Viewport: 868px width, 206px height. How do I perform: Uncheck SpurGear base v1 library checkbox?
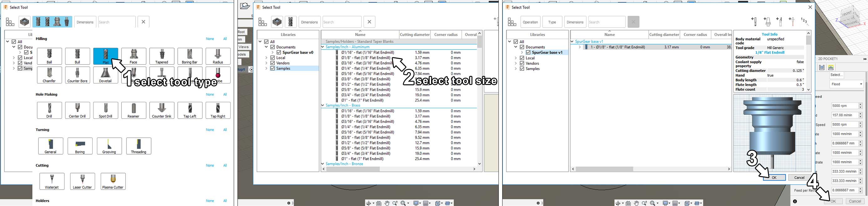click(528, 52)
